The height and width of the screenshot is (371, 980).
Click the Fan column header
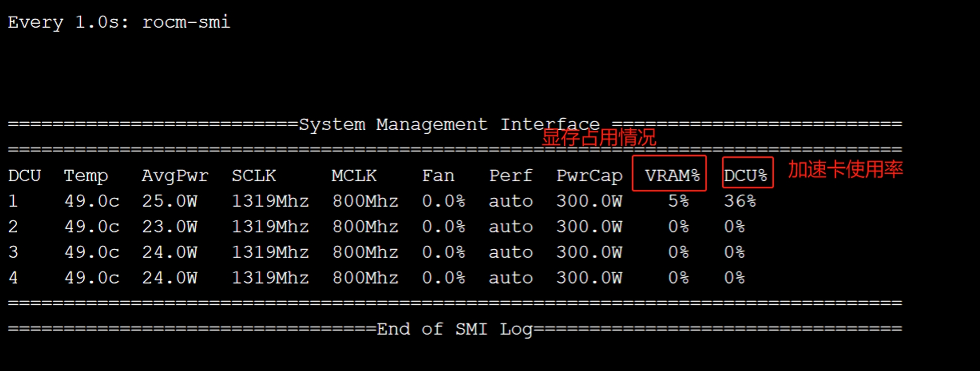[438, 176]
